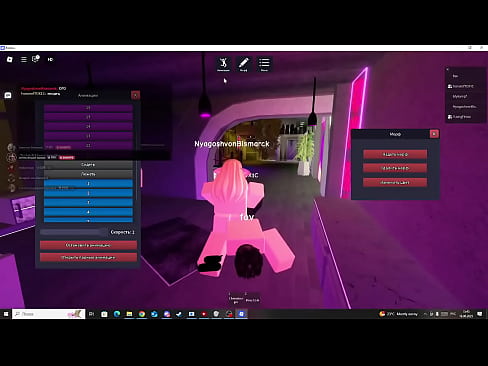Screen dimensions: 488x366
Task: Select the gray Сидеть option
Action: [x=88, y=165]
